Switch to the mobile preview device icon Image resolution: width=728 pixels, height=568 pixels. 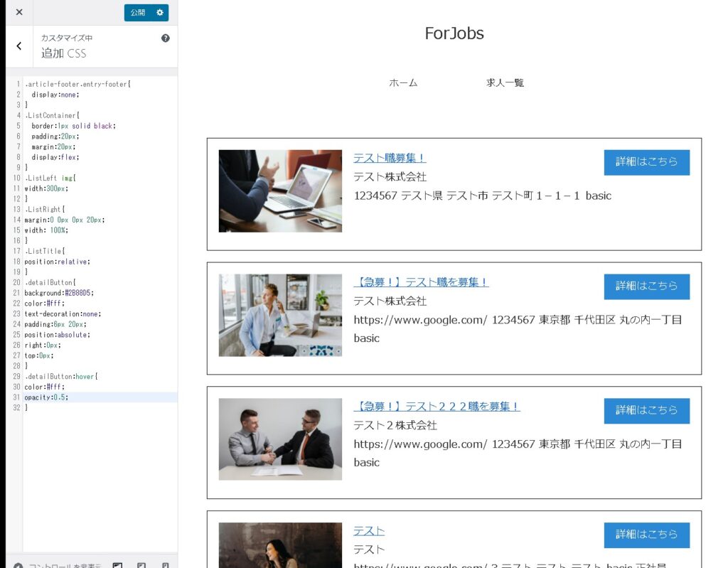click(x=165, y=566)
